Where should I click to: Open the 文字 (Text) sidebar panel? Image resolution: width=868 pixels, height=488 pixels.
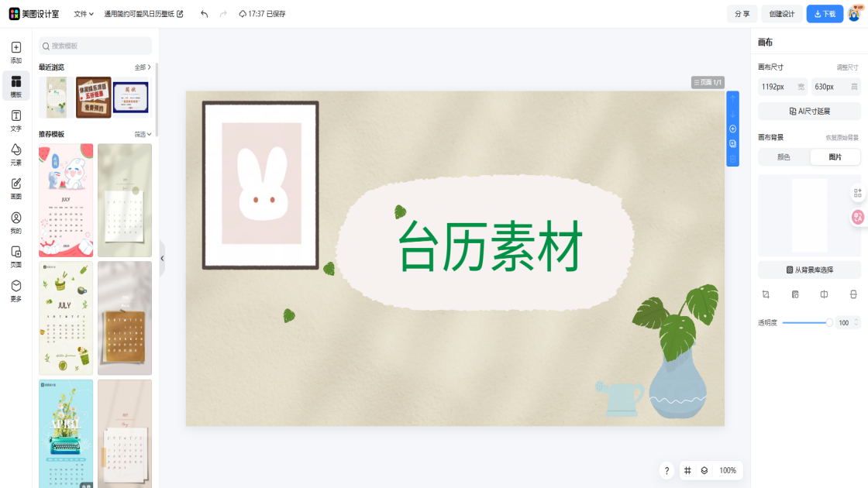[x=15, y=120]
